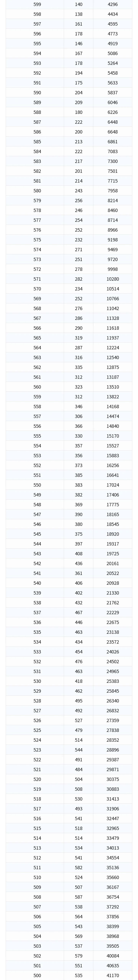Screen dimensions: 138x980
Task: Select the score 570 cell
Action: click(37, 289)
